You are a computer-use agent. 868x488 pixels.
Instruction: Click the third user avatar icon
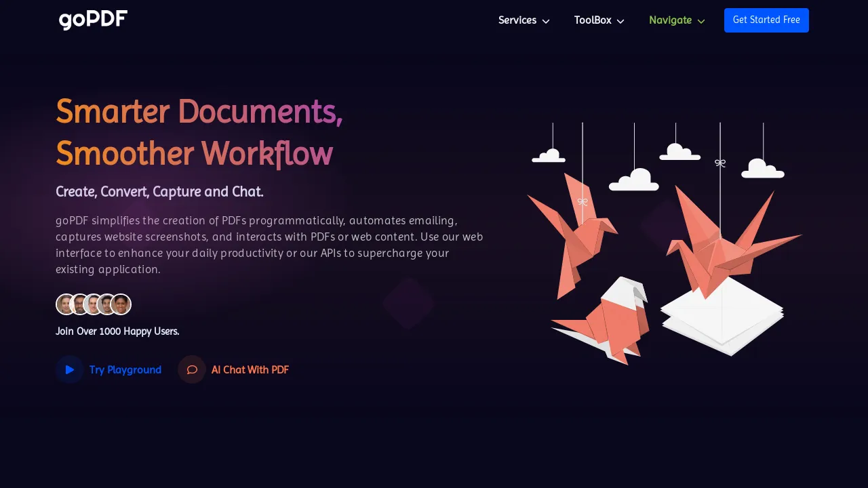tap(93, 304)
